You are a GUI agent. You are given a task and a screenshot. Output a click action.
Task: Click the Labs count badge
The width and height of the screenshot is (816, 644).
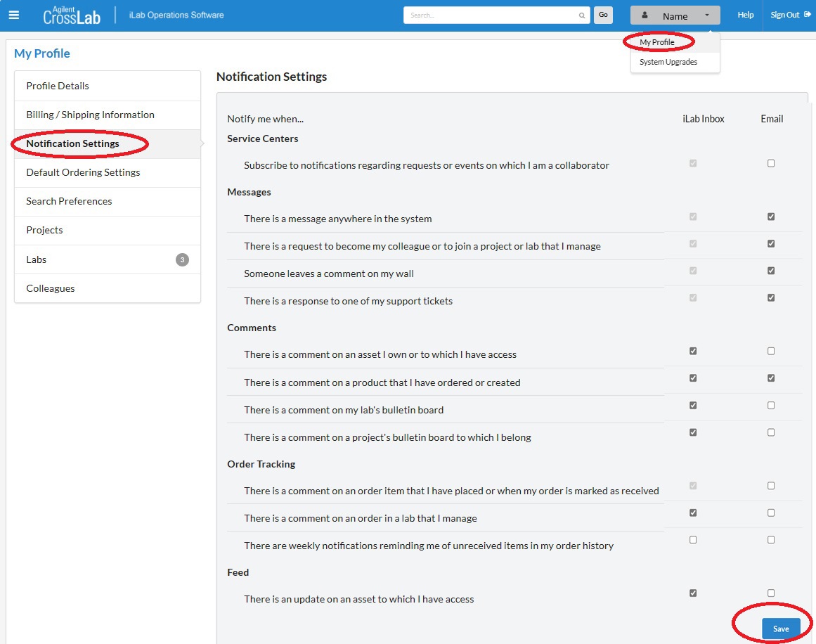pyautogui.click(x=182, y=260)
